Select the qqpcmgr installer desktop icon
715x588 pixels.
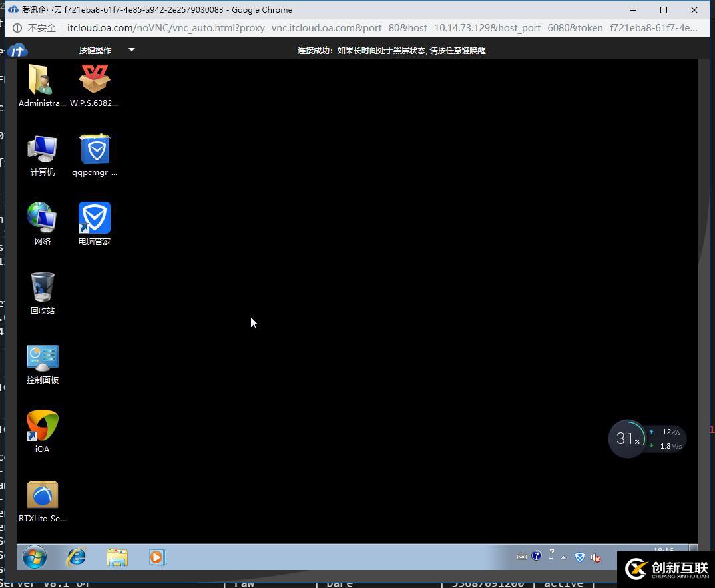[95, 155]
